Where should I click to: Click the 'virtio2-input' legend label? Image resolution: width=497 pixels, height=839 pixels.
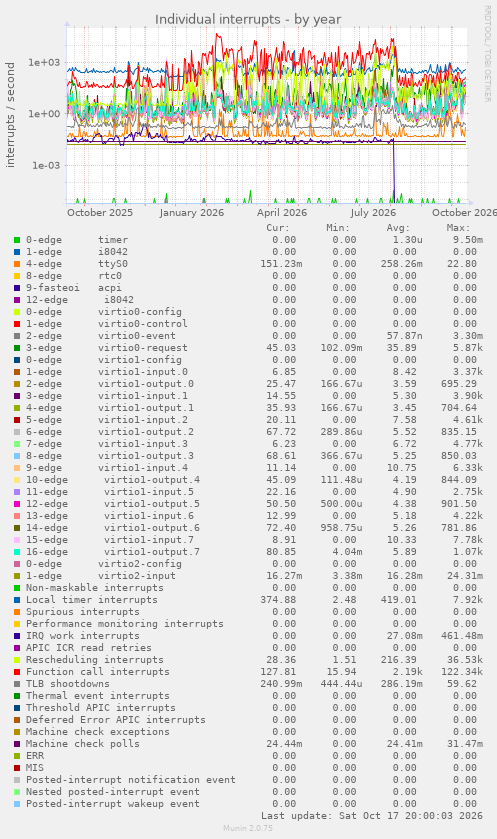(137, 576)
